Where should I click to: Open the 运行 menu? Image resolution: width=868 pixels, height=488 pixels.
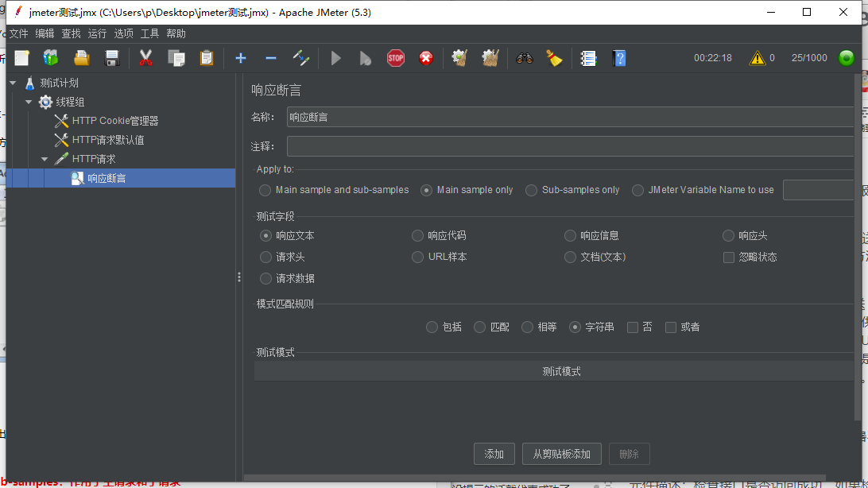[x=97, y=33]
